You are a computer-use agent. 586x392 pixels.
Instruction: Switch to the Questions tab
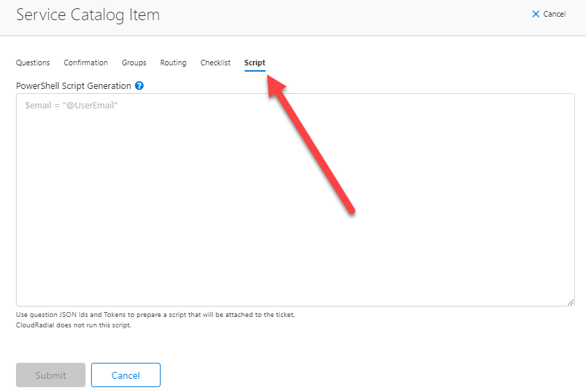click(33, 63)
